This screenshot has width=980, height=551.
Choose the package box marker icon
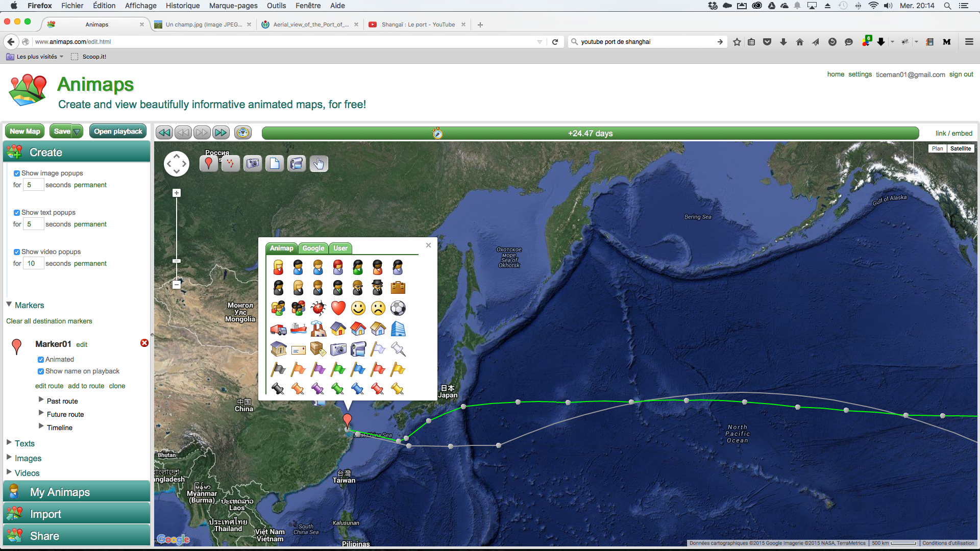(318, 349)
